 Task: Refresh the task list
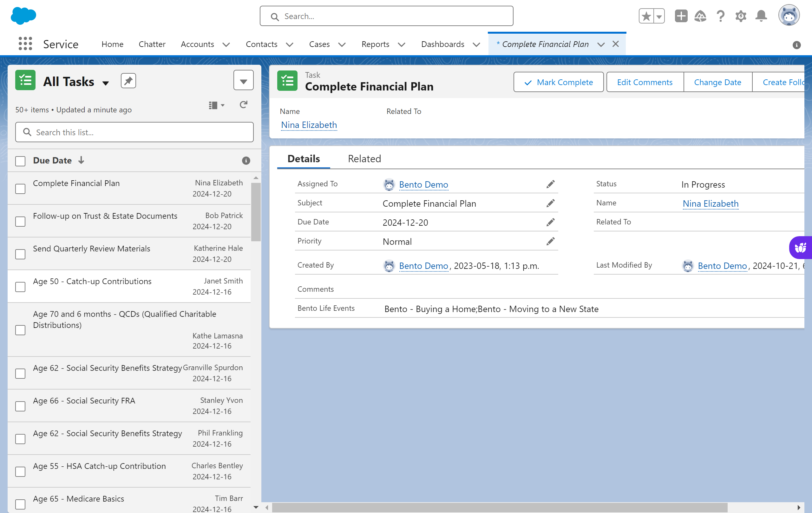[244, 105]
